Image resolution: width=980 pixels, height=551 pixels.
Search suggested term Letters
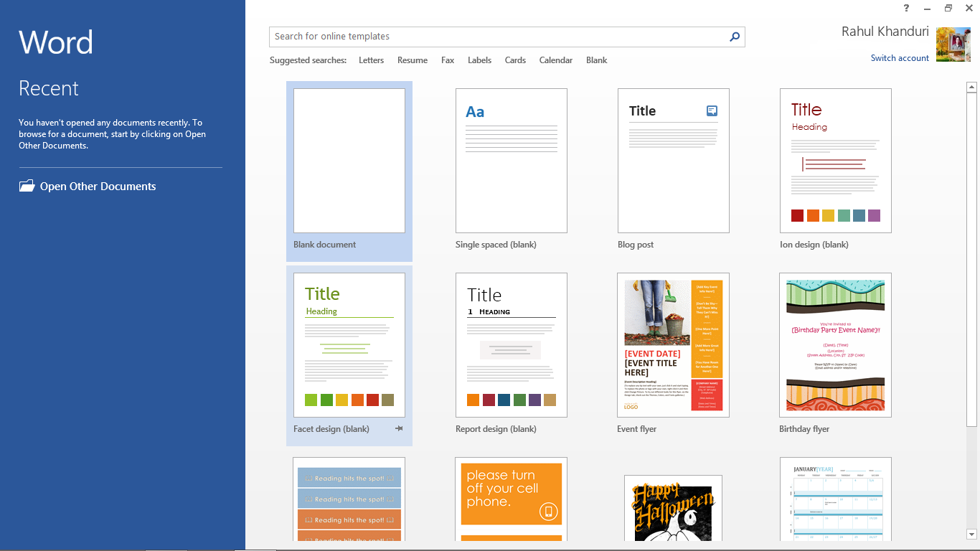[371, 60]
